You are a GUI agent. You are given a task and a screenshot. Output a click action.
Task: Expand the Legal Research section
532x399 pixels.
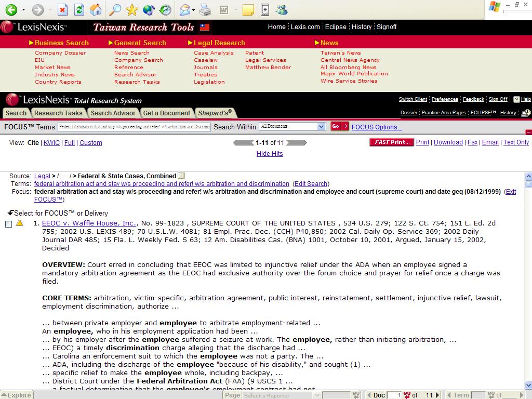coord(216,43)
